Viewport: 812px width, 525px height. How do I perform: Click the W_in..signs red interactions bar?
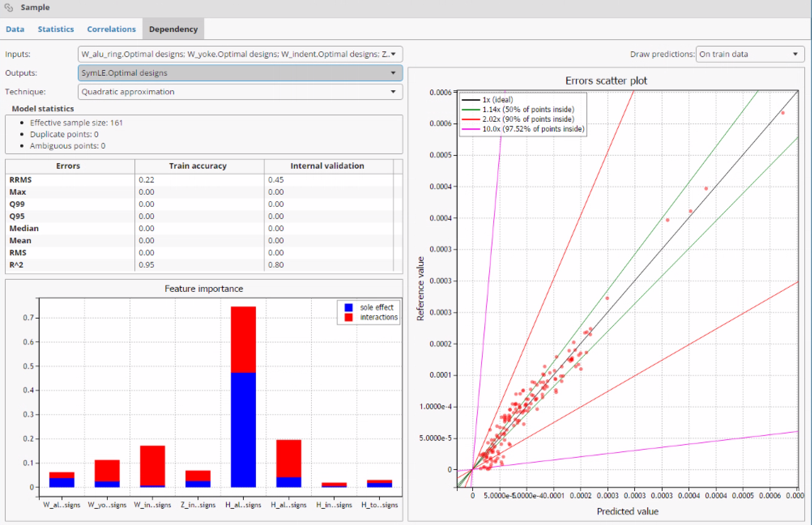[x=153, y=465]
